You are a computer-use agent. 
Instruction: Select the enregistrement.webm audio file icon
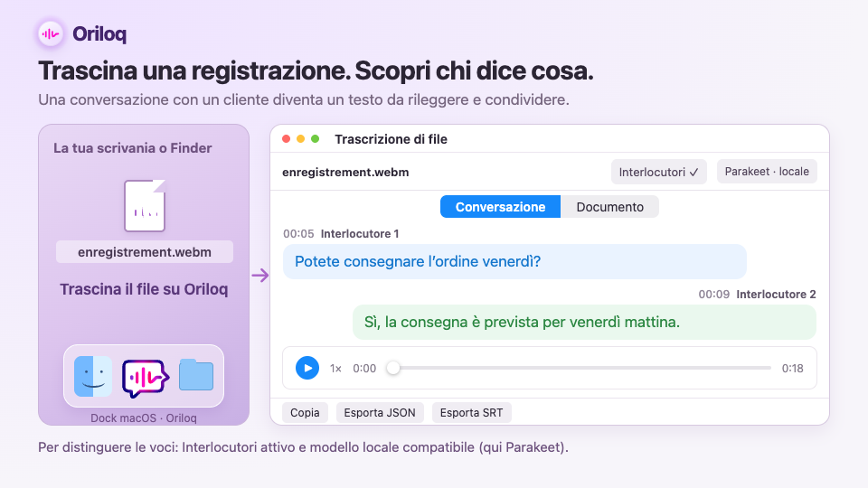[x=145, y=206]
